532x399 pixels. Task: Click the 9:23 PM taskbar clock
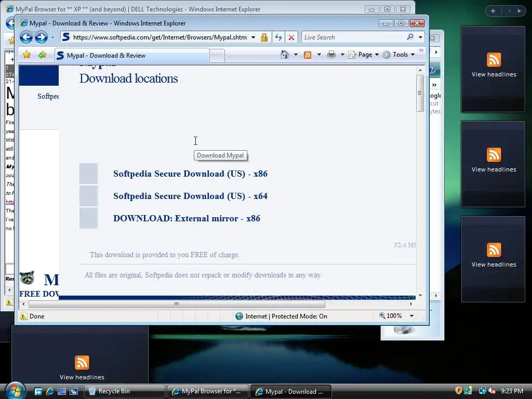click(x=512, y=391)
